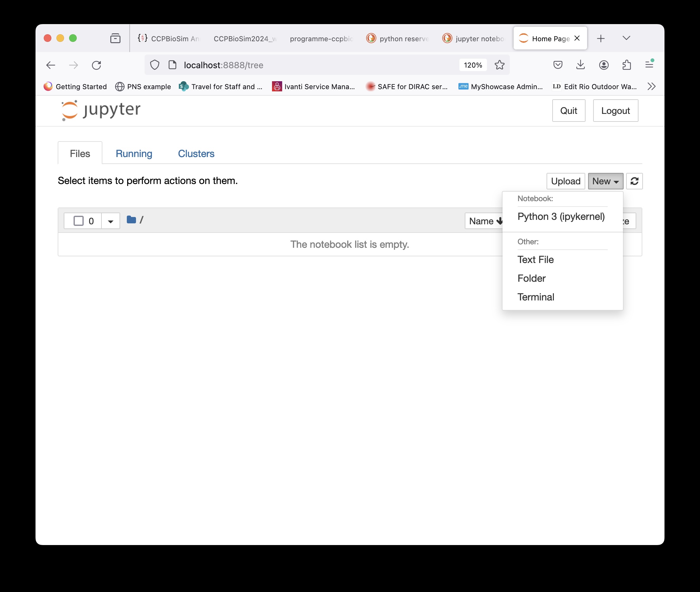Screen dimensions: 700x592
Task: List all tabs dropdown chevron
Action: pos(626,38)
